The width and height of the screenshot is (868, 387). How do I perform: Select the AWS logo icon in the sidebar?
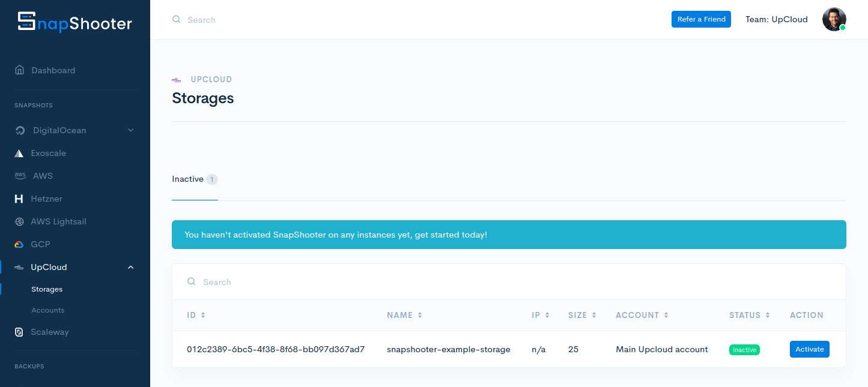[x=20, y=176]
